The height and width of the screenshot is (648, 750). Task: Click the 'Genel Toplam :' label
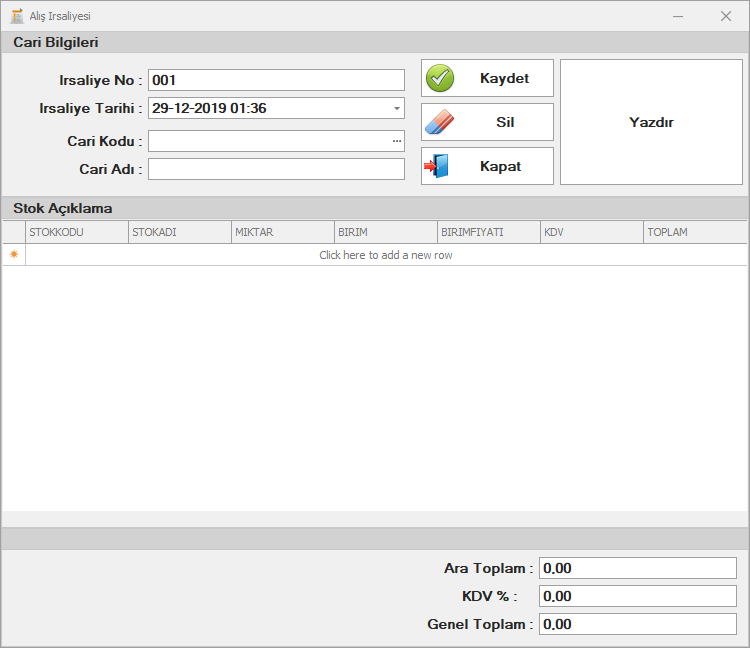click(x=480, y=624)
